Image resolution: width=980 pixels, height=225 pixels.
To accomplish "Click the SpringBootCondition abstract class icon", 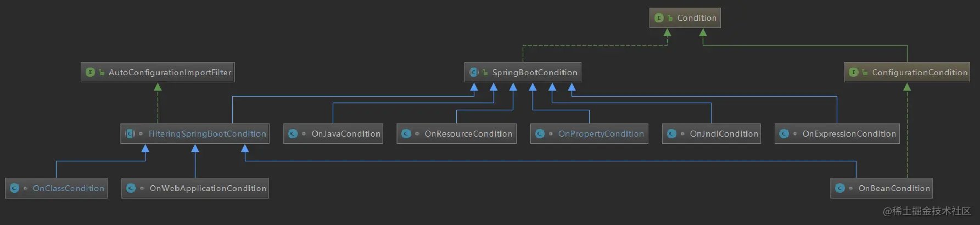I will [x=474, y=72].
